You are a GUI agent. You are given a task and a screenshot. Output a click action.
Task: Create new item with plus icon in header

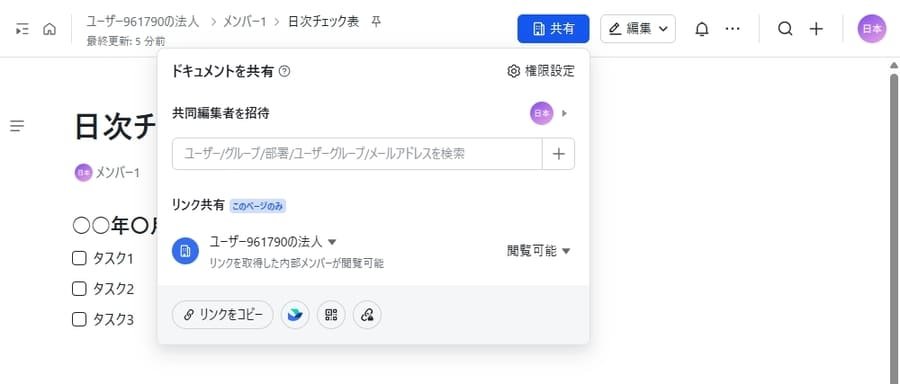click(x=816, y=29)
